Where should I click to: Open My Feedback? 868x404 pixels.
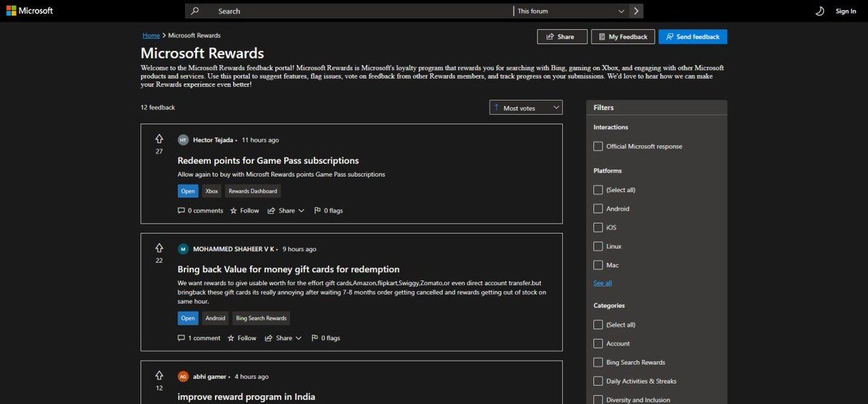click(x=623, y=37)
